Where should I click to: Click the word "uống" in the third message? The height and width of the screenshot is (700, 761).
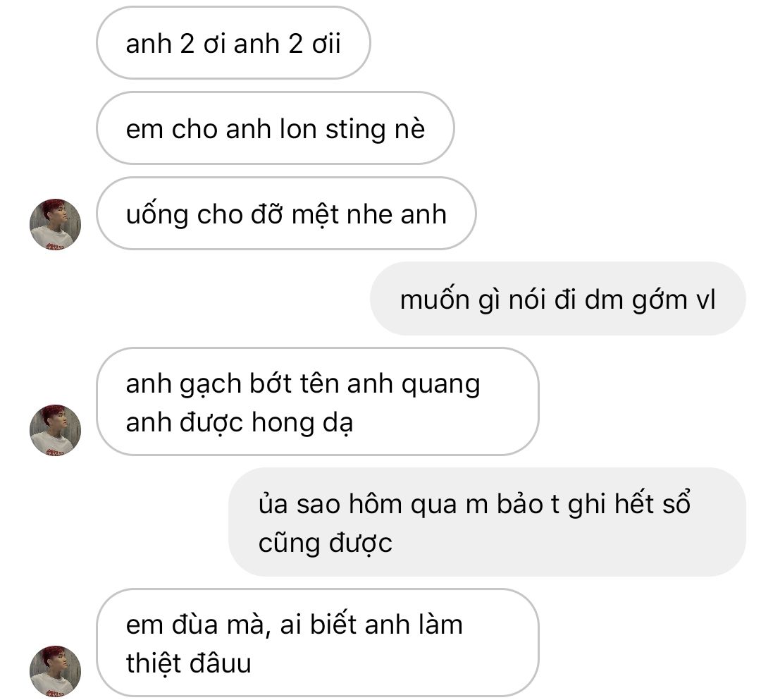(156, 214)
